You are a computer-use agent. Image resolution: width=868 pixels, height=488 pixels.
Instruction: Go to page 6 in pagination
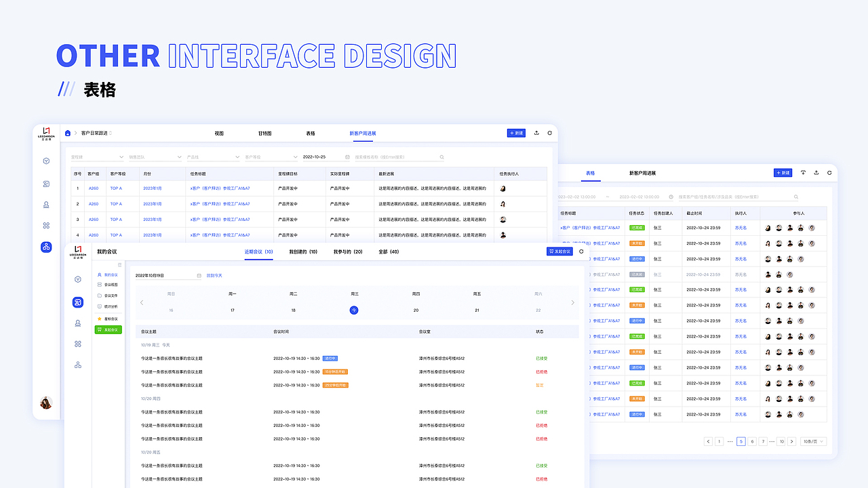pos(752,441)
